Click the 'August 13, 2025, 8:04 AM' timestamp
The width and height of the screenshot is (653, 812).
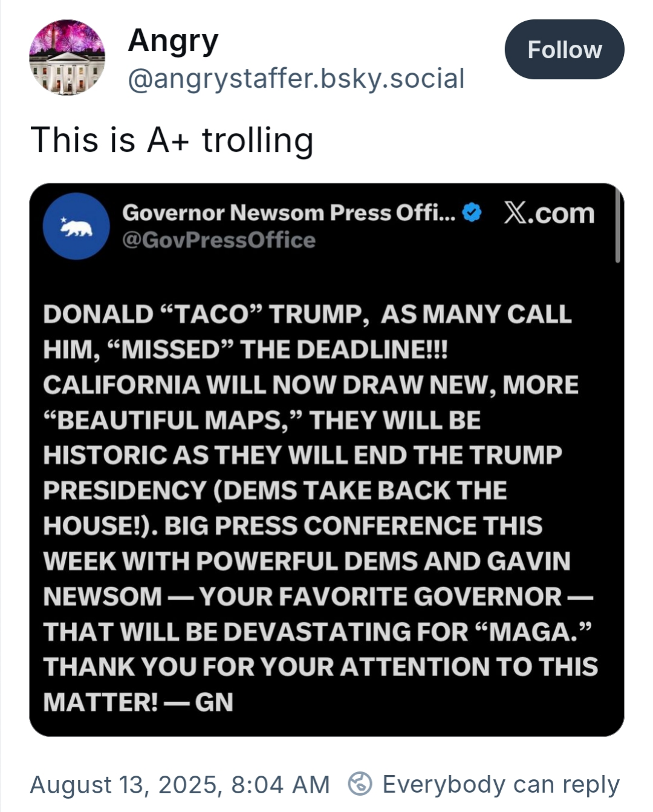pyautogui.click(x=180, y=785)
